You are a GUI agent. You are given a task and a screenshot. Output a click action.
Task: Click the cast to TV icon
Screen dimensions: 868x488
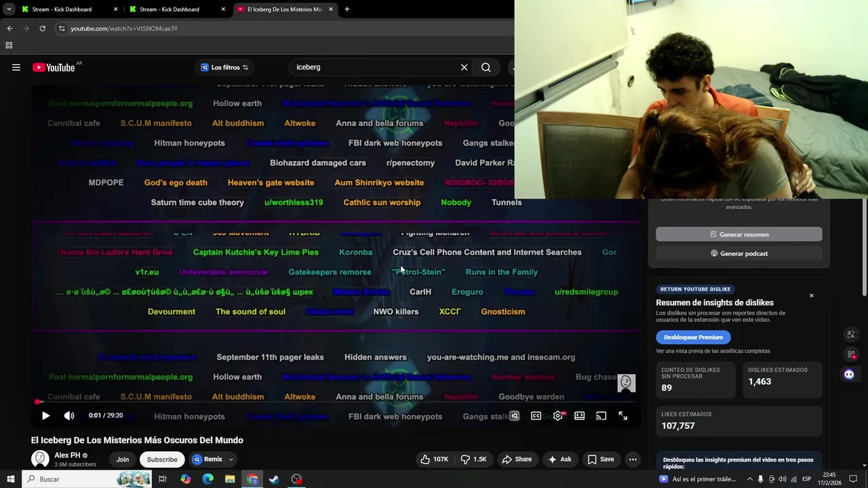click(x=601, y=415)
